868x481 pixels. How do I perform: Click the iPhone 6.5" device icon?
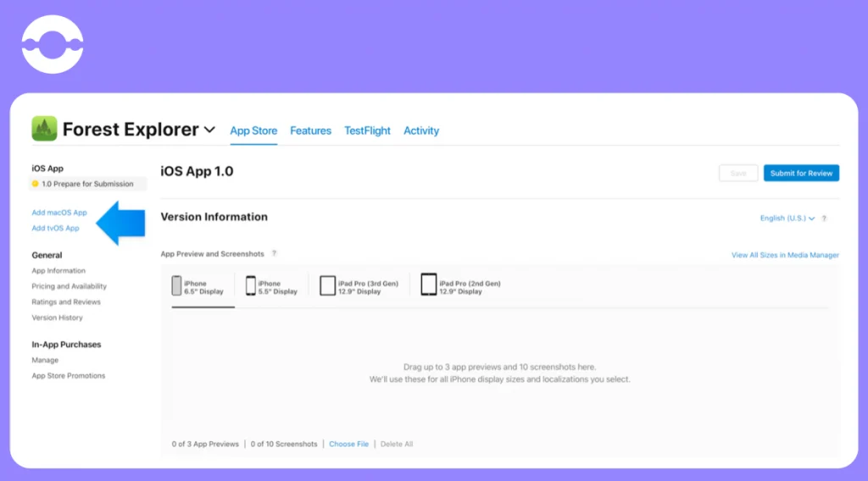click(176, 286)
